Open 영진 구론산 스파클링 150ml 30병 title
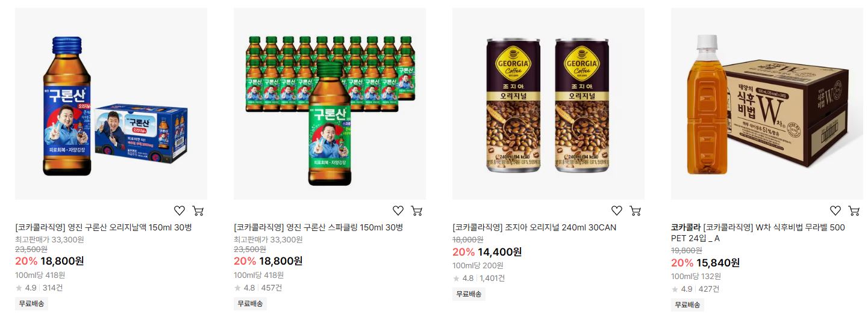The width and height of the screenshot is (868, 323). coord(318,227)
